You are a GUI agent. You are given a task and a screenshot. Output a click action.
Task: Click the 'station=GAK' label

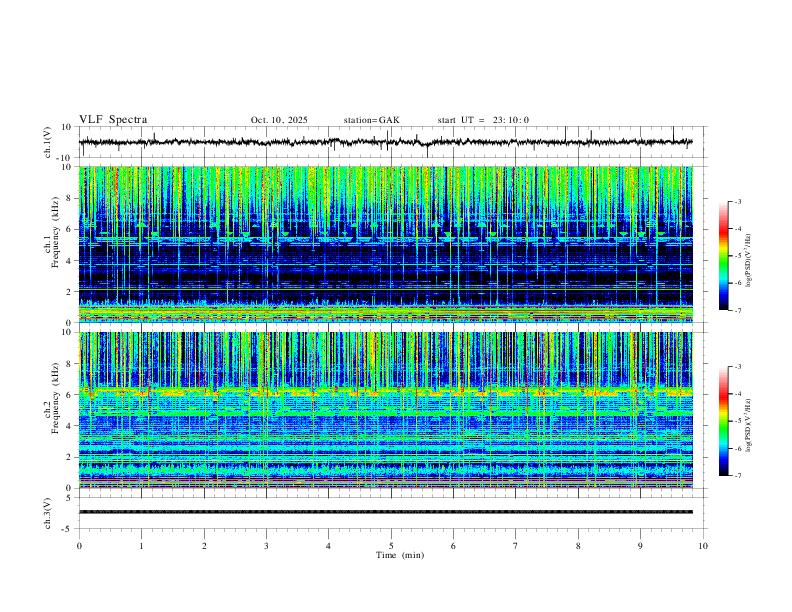pyautogui.click(x=371, y=120)
